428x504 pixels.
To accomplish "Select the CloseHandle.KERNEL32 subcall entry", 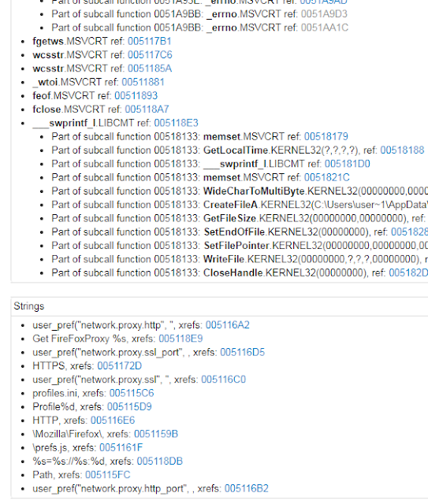I will pos(240,273).
